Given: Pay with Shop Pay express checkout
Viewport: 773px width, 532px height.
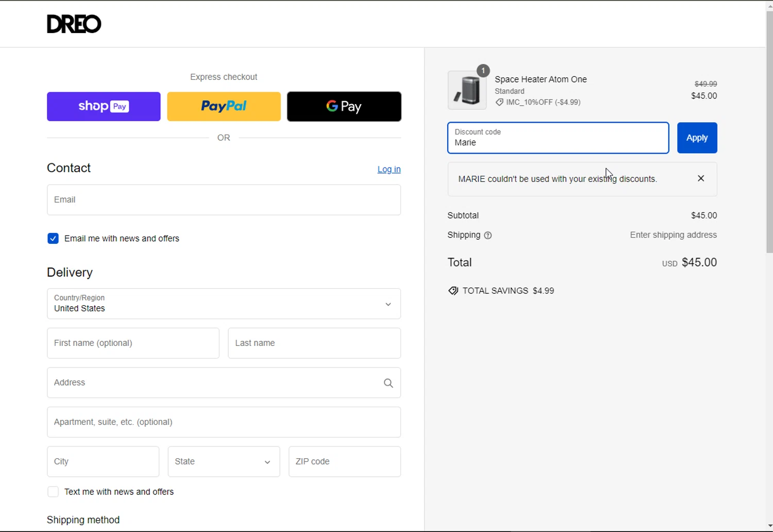Looking at the screenshot, I should [x=104, y=107].
